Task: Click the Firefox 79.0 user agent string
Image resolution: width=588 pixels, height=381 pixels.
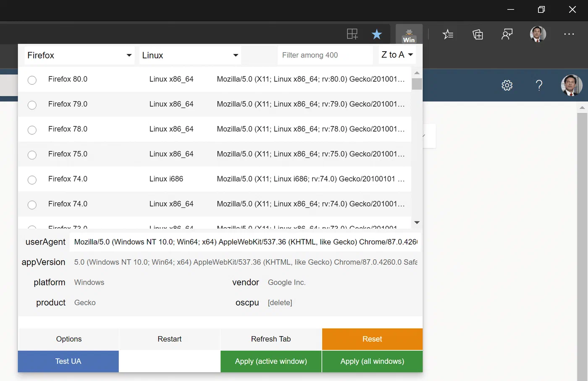Action: click(311, 104)
